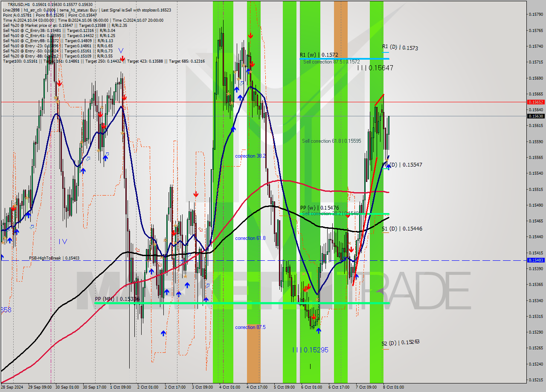546x392 pixels.
Task: Select the 'S1 (D) | 0.15446' support label
Action: click(402, 229)
